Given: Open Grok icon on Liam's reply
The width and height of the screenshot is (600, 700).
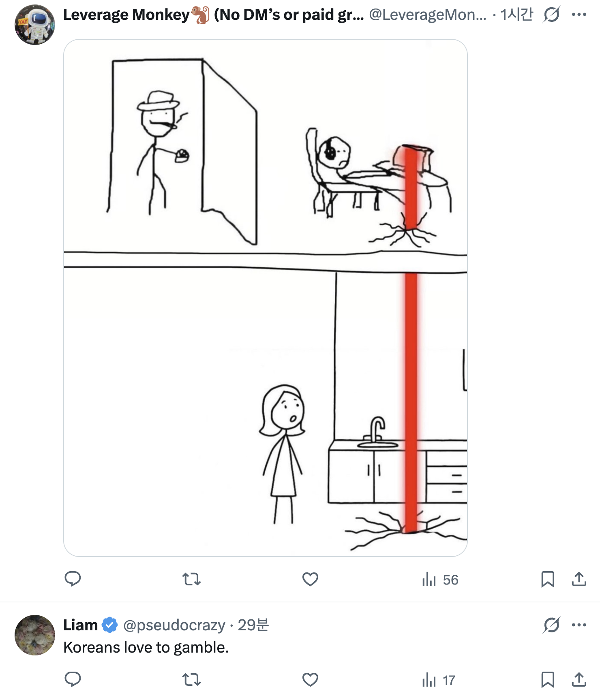Looking at the screenshot, I should [552, 625].
